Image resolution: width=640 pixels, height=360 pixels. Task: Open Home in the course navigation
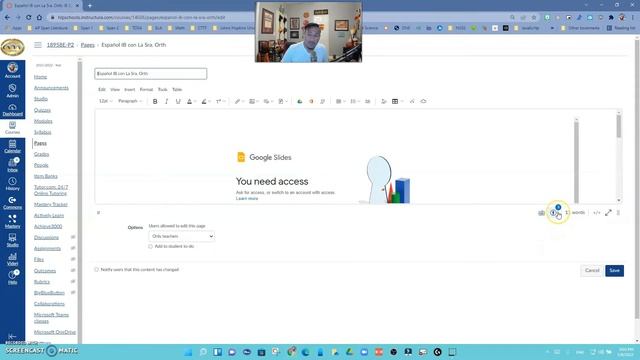click(x=40, y=77)
